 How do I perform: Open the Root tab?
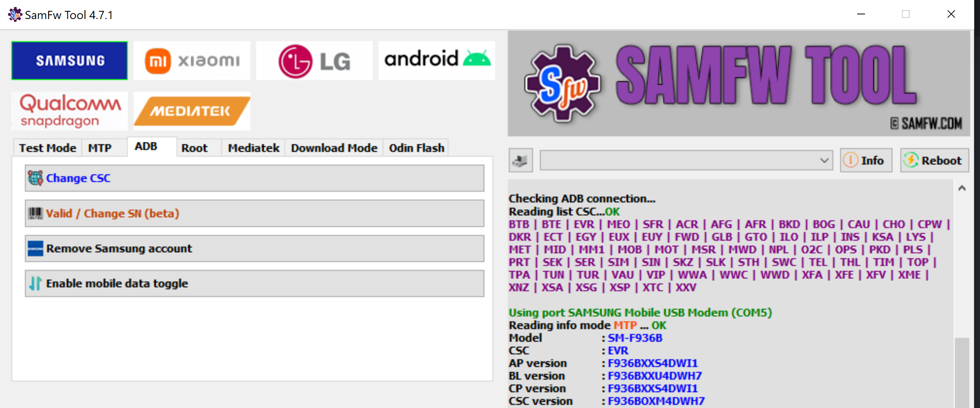(x=194, y=148)
